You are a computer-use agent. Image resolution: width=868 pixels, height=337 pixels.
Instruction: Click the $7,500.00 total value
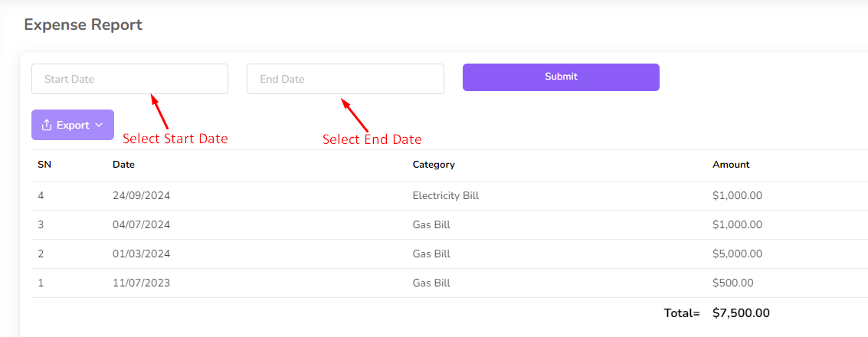pyautogui.click(x=741, y=313)
